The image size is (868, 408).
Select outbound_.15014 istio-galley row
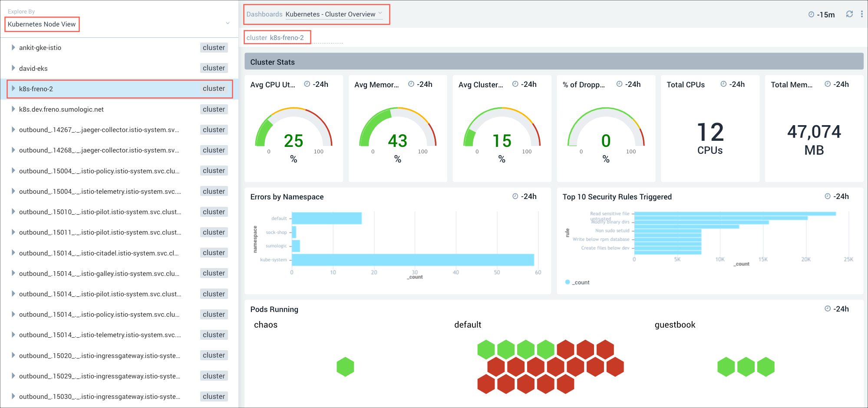pos(119,273)
